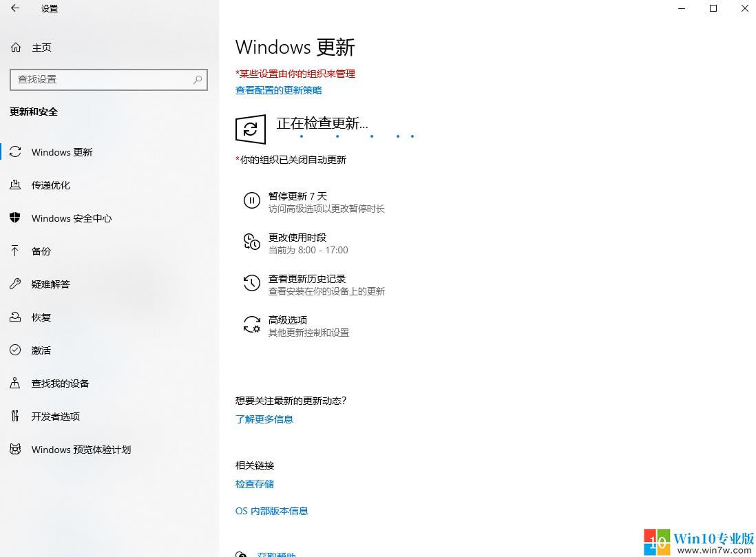Click the pause icon for 暂停更新 7 天
756x557 pixels.
pyautogui.click(x=252, y=200)
